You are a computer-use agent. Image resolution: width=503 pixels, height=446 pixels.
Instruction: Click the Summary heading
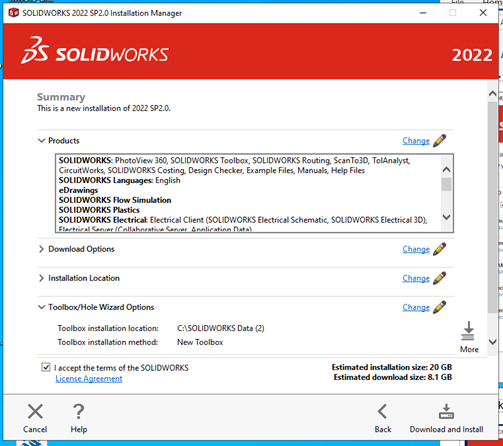61,97
